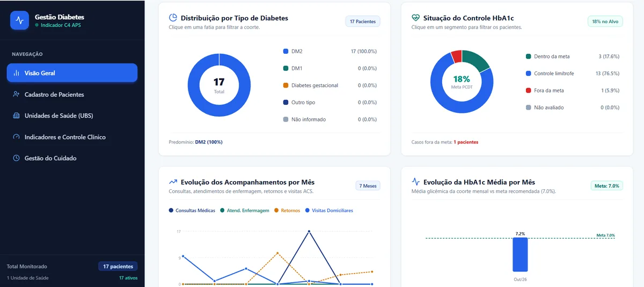Click the '7.2%' bar value label

[x=520, y=234]
